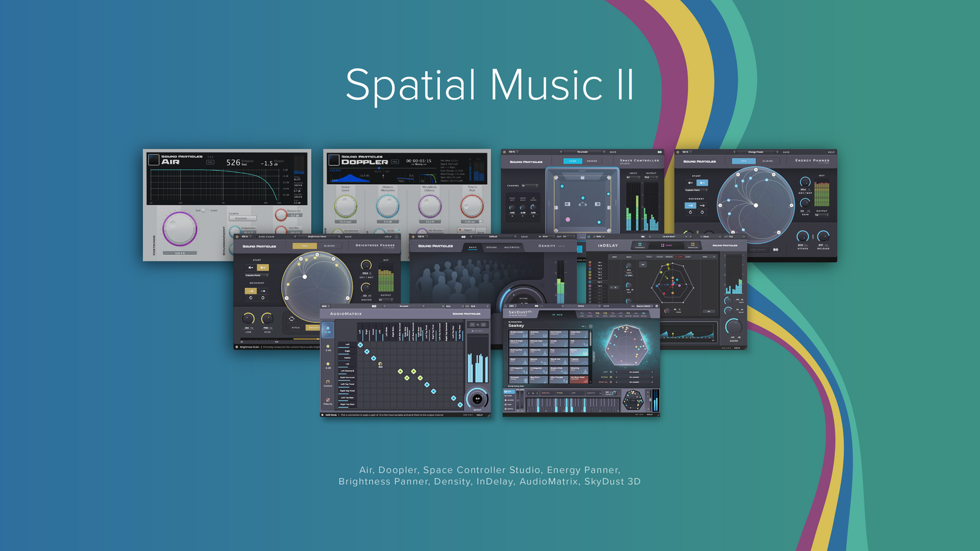Screen dimensions: 980x551
Task: Click the Seakey preset name in SkyDust
Action: tap(516, 326)
